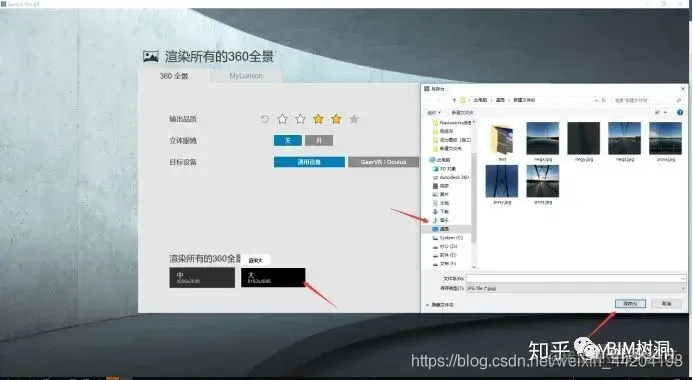
Task: Switch to the 360 全景 tab
Action: [x=174, y=76]
